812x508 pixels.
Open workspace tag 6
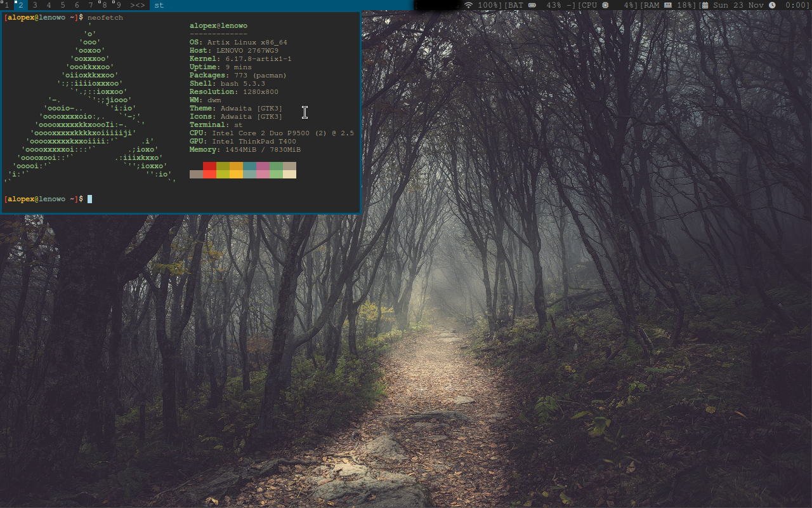point(77,5)
